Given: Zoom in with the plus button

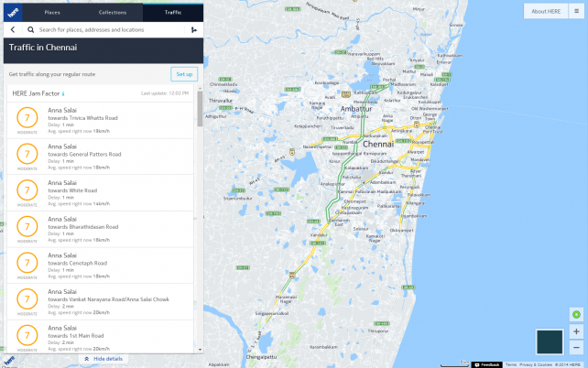Looking at the screenshot, I should pos(576,331).
